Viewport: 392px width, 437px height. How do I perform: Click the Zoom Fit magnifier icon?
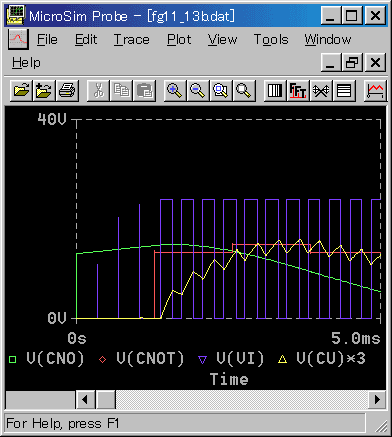(x=244, y=90)
